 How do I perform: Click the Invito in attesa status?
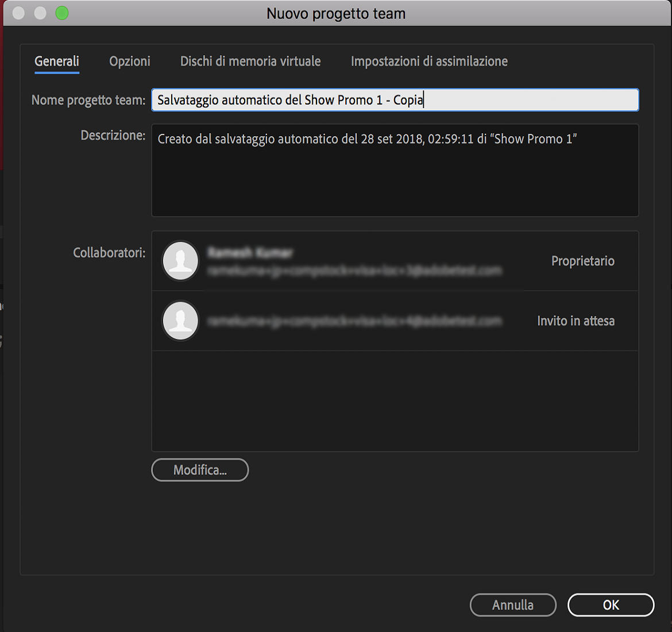576,321
